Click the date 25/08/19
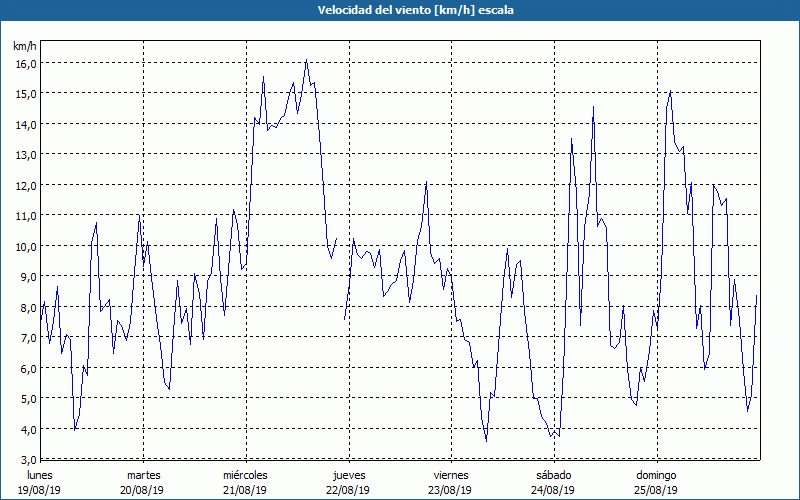The width and height of the screenshot is (800, 500). [656, 490]
